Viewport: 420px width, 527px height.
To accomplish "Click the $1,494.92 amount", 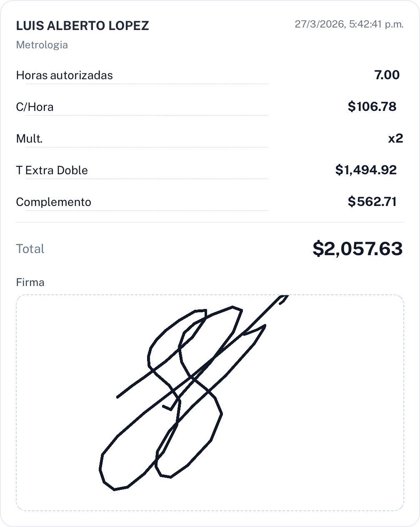I will coord(366,170).
